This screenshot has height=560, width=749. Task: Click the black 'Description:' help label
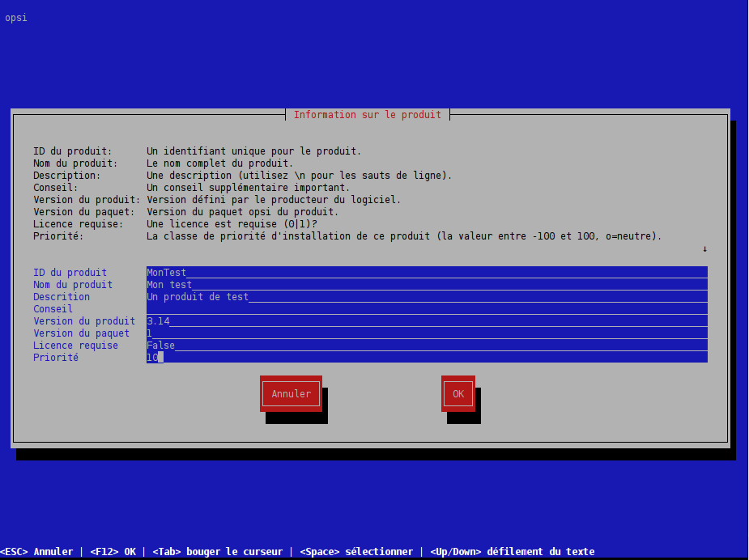(x=67, y=176)
